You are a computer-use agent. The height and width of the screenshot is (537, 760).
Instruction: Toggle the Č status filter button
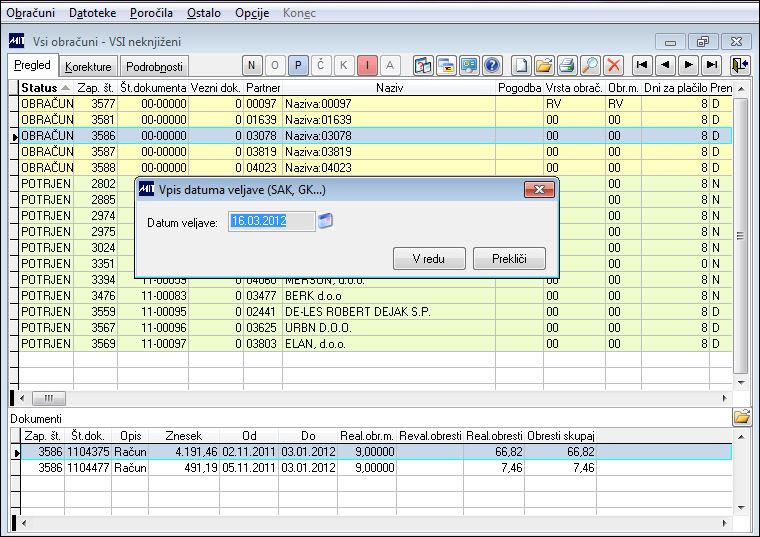(x=321, y=65)
